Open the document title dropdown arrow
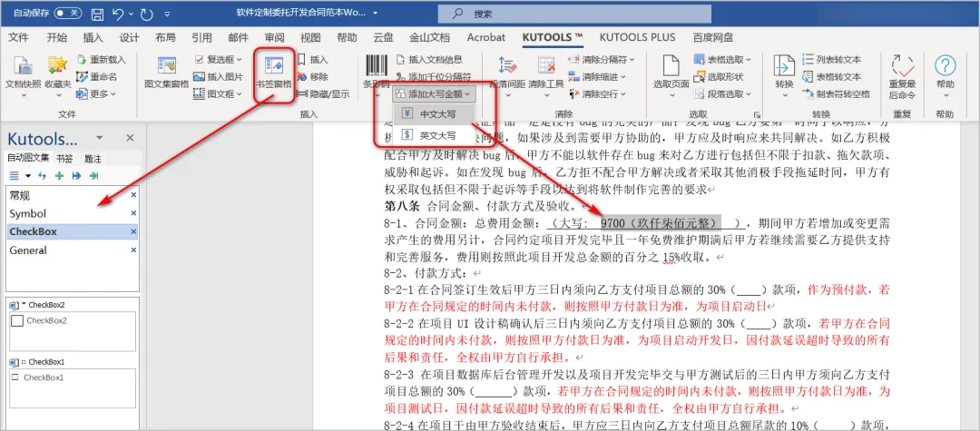The height and width of the screenshot is (431, 980). click(x=375, y=13)
